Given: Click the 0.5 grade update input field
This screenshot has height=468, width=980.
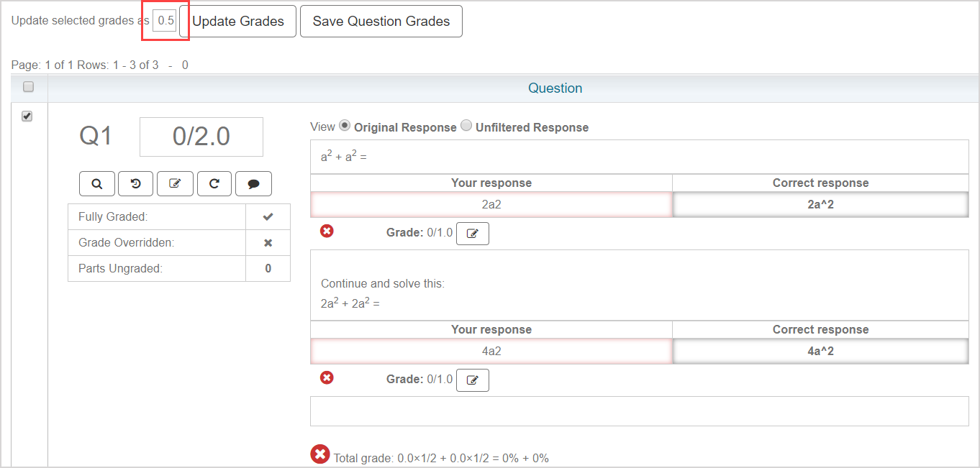Looking at the screenshot, I should coord(165,21).
